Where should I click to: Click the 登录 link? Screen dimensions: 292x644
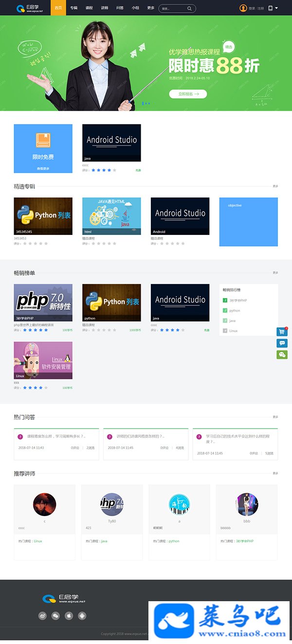(252, 8)
